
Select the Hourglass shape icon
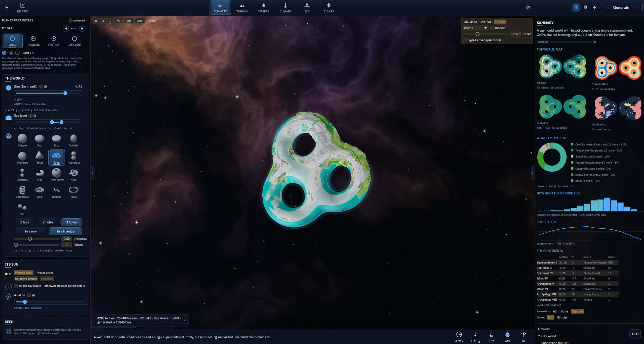click(x=73, y=157)
